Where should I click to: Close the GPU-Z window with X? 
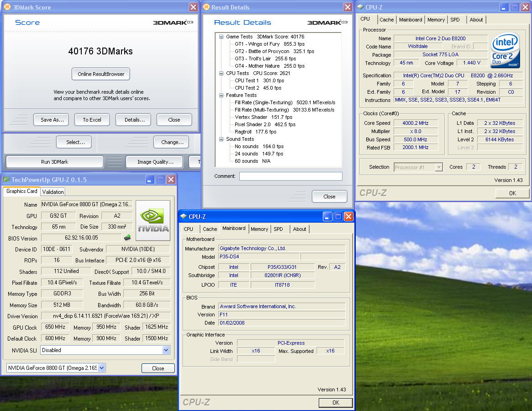[x=171, y=179]
